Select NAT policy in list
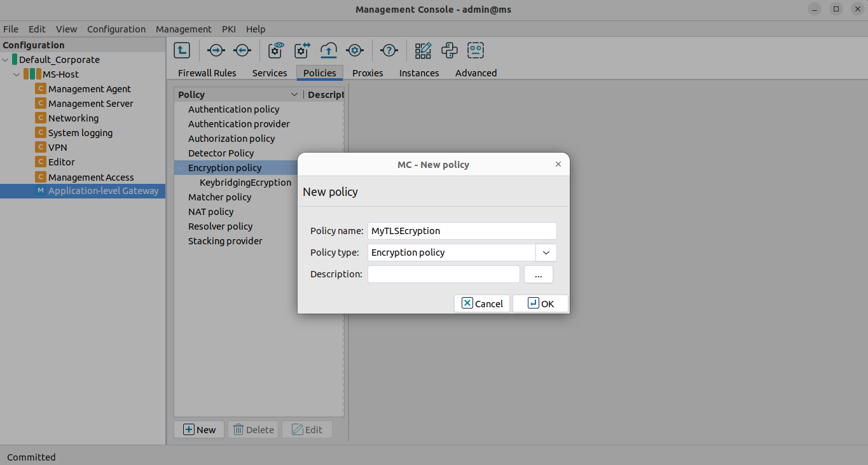Image resolution: width=868 pixels, height=465 pixels. tap(210, 211)
